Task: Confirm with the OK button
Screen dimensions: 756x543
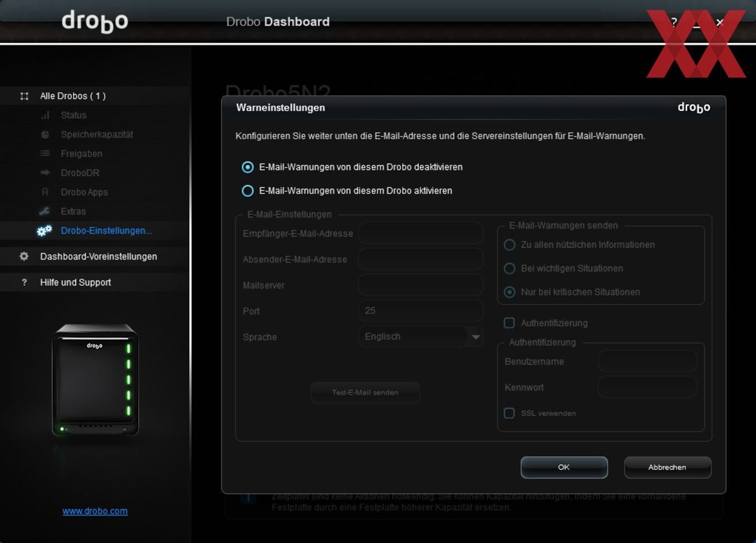Action: click(564, 467)
